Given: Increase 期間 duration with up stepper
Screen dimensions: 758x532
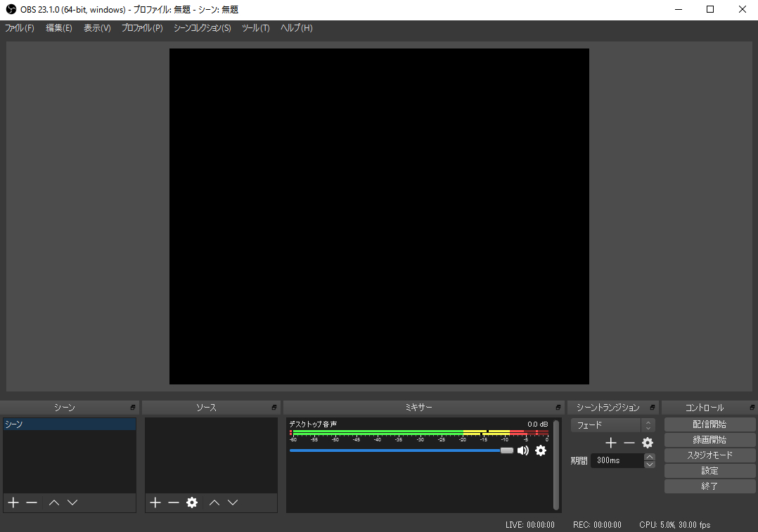Looking at the screenshot, I should (x=650, y=457).
